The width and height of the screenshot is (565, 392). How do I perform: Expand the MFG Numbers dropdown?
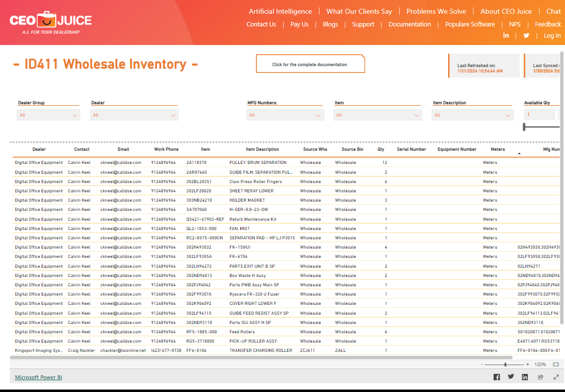(x=285, y=115)
